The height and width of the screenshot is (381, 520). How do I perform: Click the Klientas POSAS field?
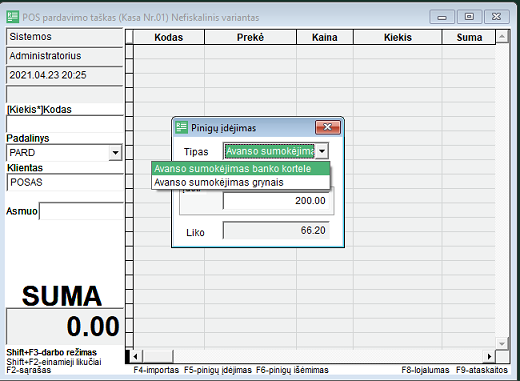[65, 182]
